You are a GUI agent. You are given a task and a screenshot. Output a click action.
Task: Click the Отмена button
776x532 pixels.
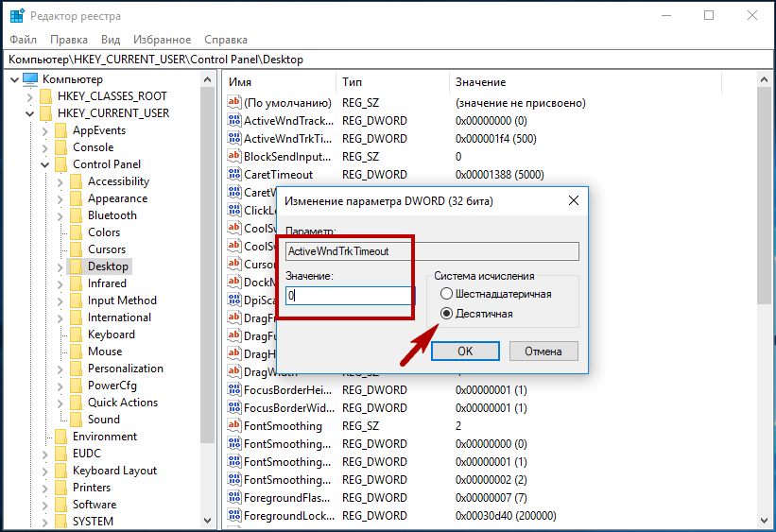point(543,352)
